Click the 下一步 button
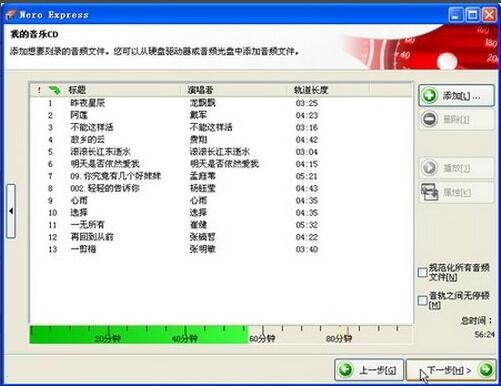 [451, 370]
